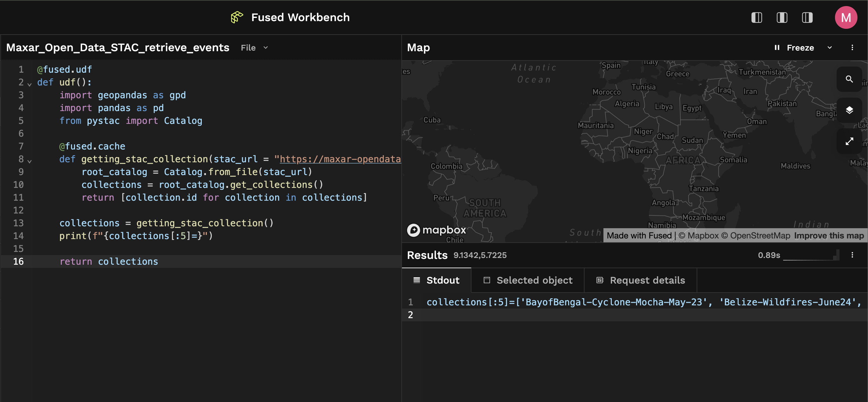868x402 pixels.
Task: Click the Improve this map link
Action: coord(829,235)
